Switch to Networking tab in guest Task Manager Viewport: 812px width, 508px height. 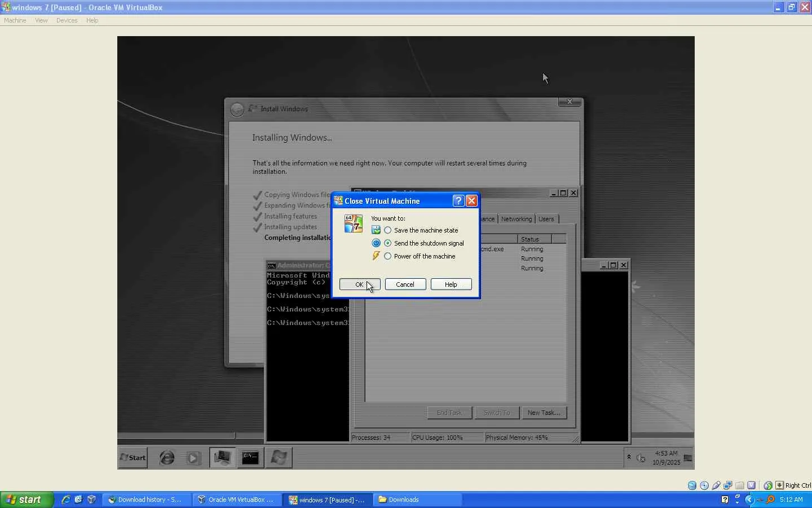517,219
